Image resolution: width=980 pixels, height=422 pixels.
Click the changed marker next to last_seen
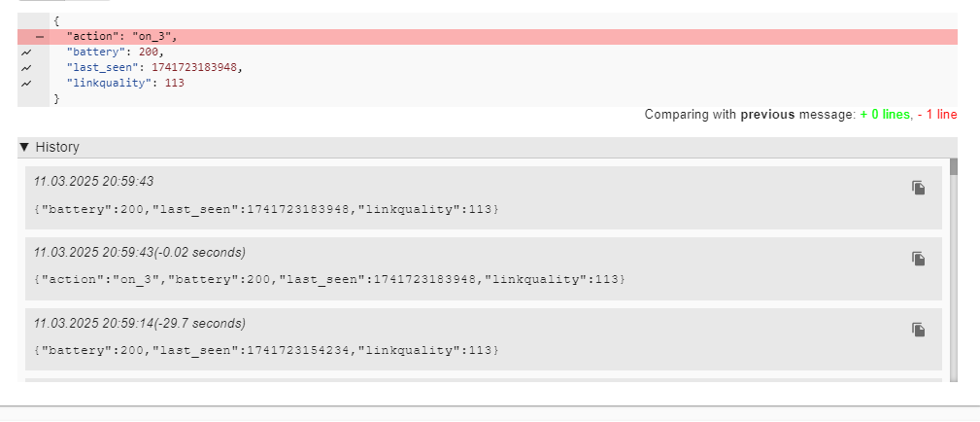[x=26, y=68]
